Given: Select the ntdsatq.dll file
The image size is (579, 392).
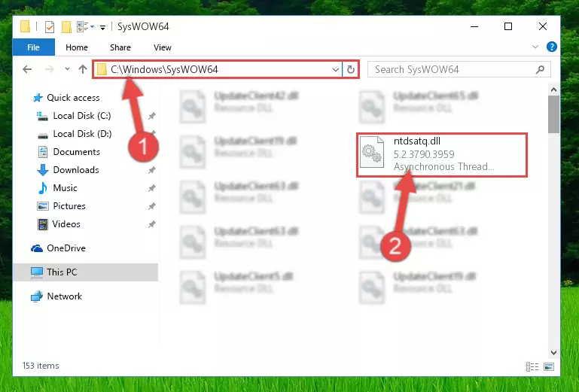Looking at the screenshot, I should tap(442, 155).
